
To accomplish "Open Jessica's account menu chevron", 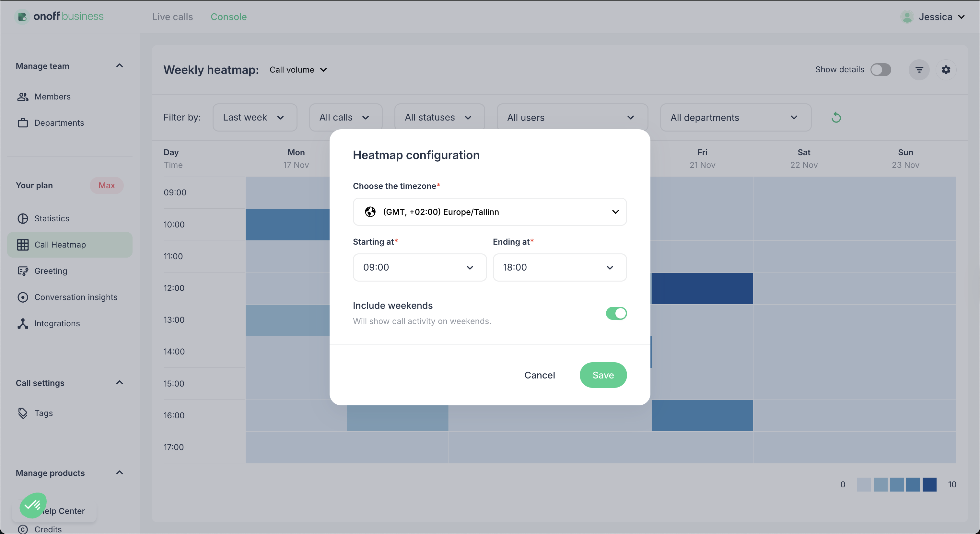I will [961, 17].
